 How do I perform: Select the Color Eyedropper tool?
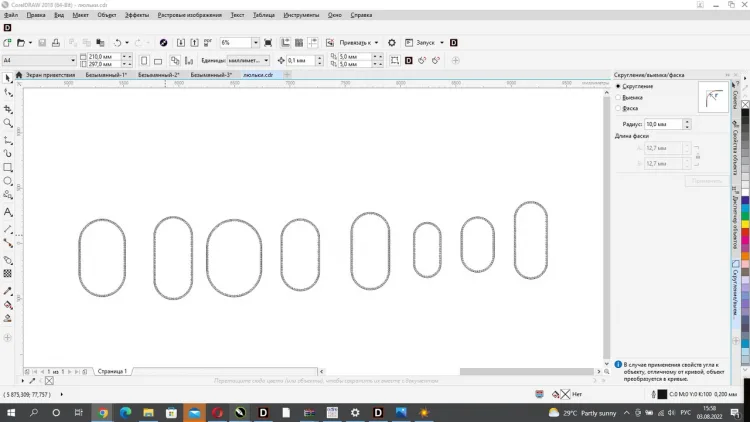8,291
